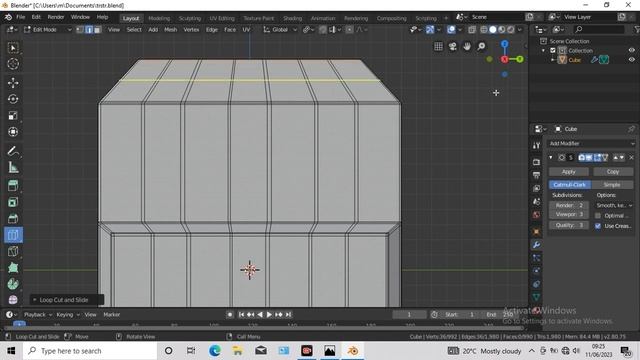
Task: Play the animation forward
Action: [269, 315]
